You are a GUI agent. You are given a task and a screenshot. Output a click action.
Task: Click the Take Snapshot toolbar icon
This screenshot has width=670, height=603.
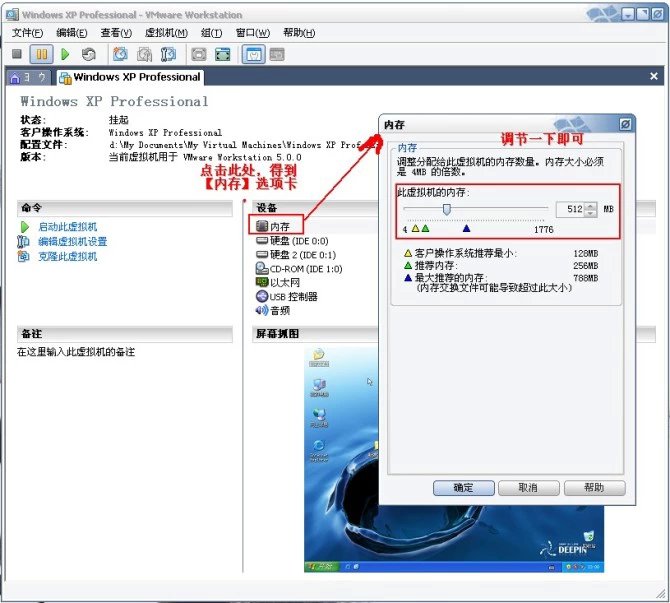click(120, 54)
